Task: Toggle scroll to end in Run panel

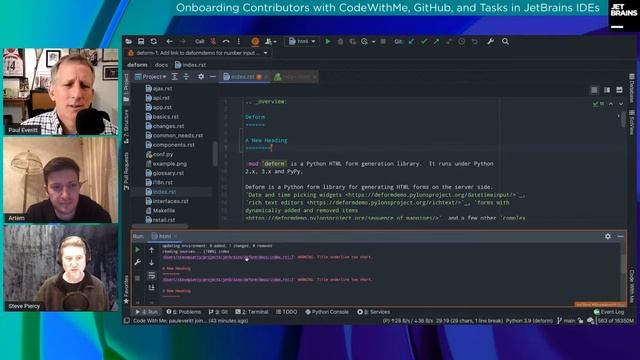Action: coord(151,288)
